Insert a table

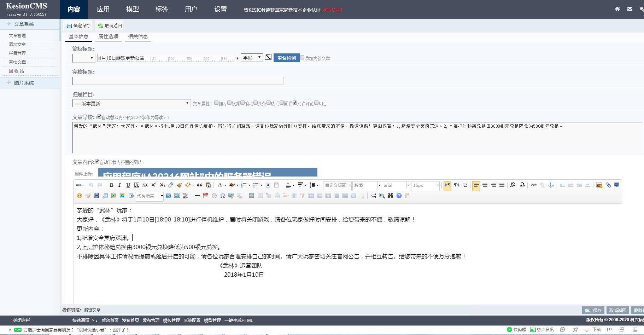point(251,196)
